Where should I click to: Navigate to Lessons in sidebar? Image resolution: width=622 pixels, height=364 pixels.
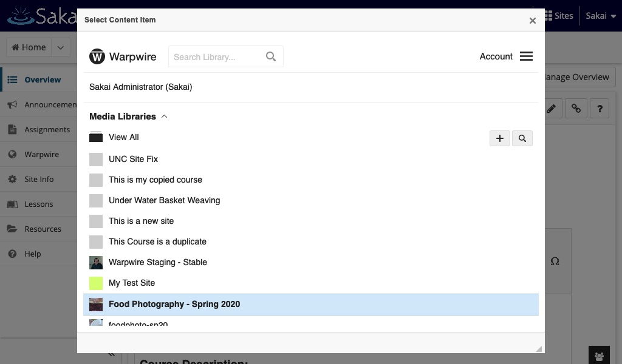(x=38, y=204)
